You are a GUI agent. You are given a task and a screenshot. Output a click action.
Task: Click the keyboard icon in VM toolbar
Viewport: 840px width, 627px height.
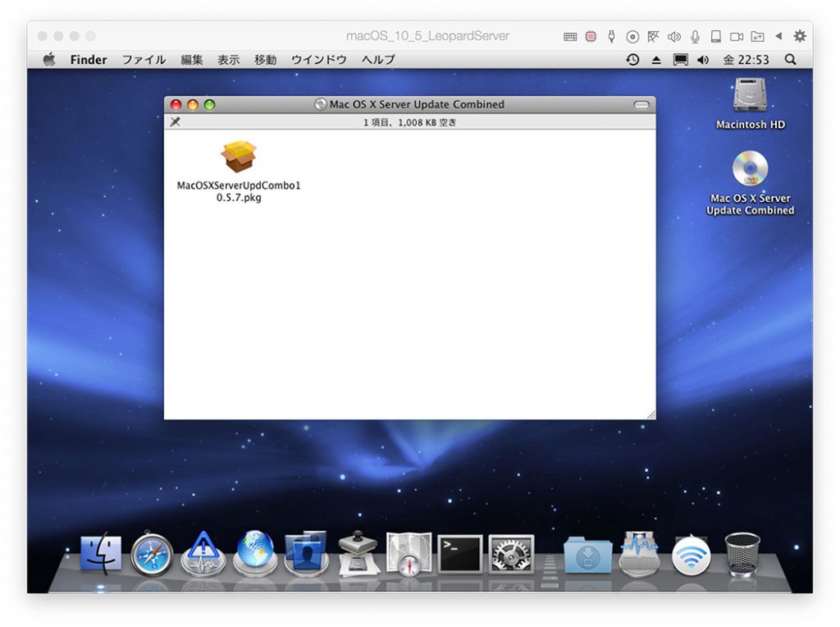click(x=570, y=36)
